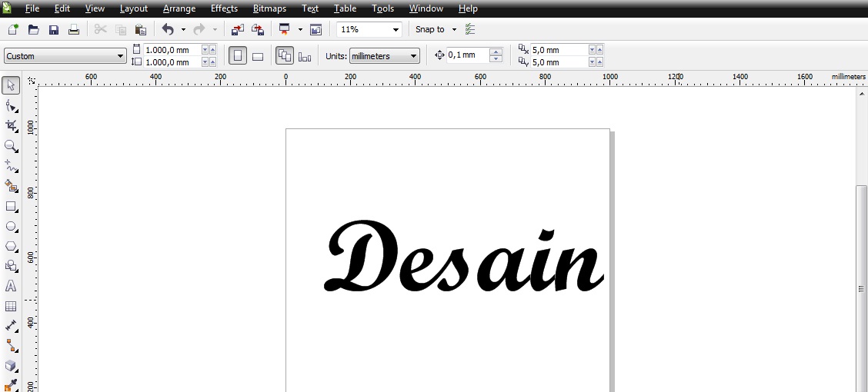The height and width of the screenshot is (392, 868).
Task: Open the Table menu
Action: point(345,8)
